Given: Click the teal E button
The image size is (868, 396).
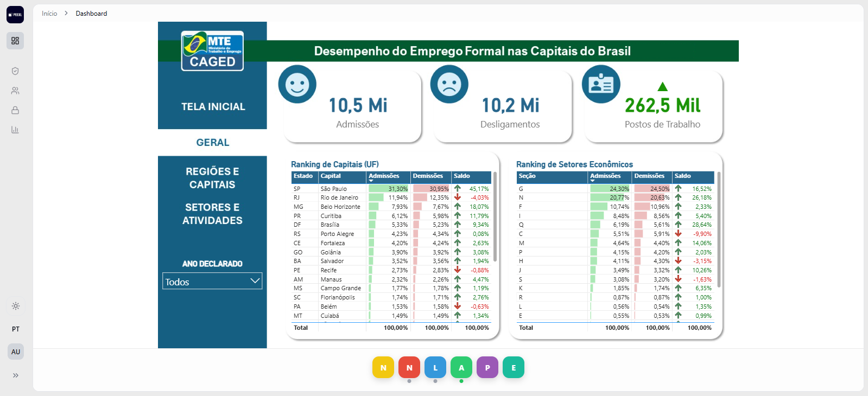Looking at the screenshot, I should click(514, 367).
